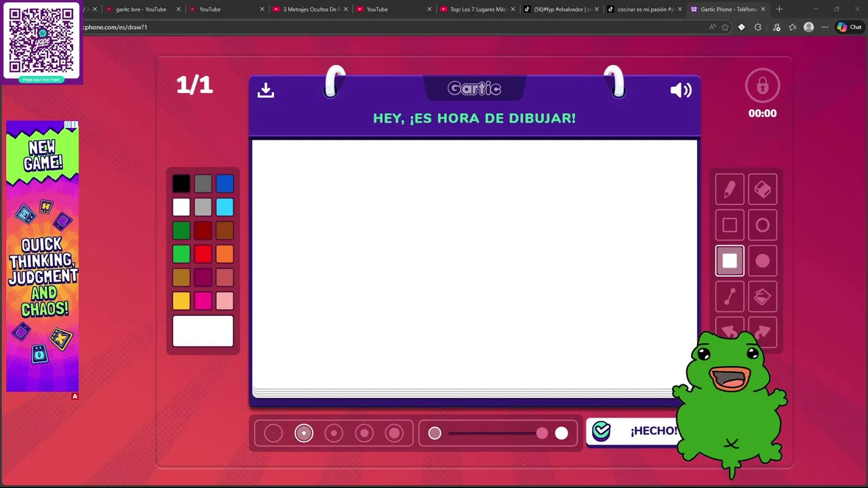Add page to favorites star icon
Viewport: 868px width, 488px height.
tap(725, 27)
